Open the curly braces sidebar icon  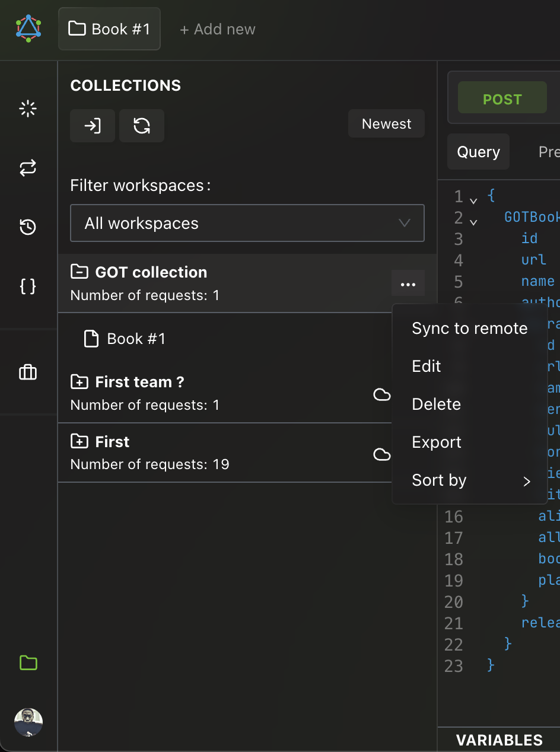(28, 286)
